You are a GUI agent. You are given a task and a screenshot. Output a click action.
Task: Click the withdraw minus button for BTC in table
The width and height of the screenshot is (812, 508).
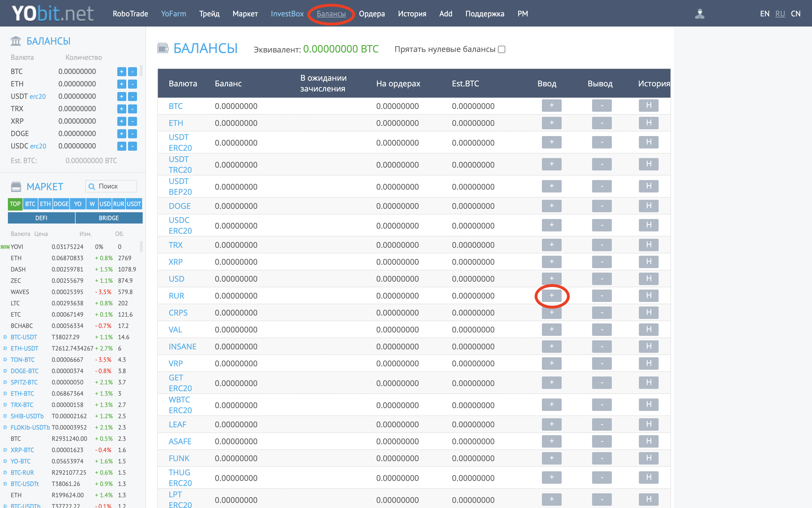pyautogui.click(x=602, y=106)
